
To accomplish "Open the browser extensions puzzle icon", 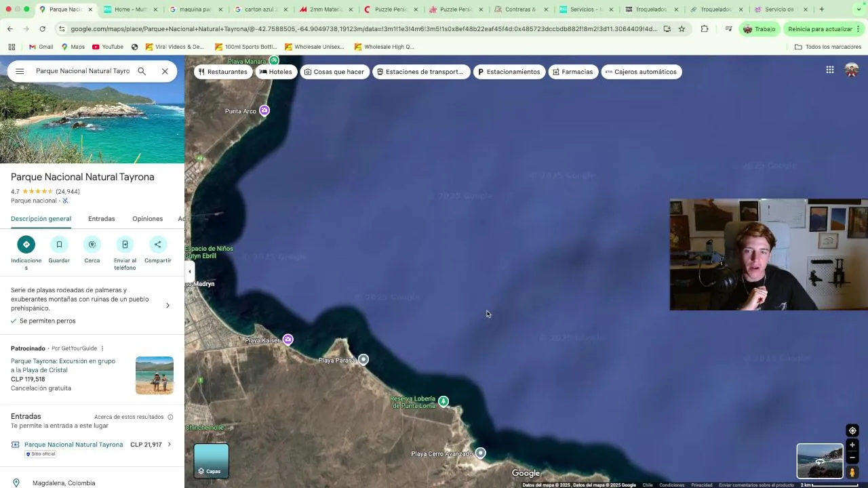I will coord(705,29).
